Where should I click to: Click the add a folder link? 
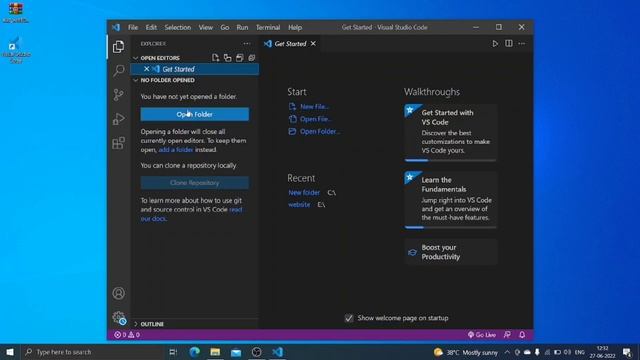[176, 150]
